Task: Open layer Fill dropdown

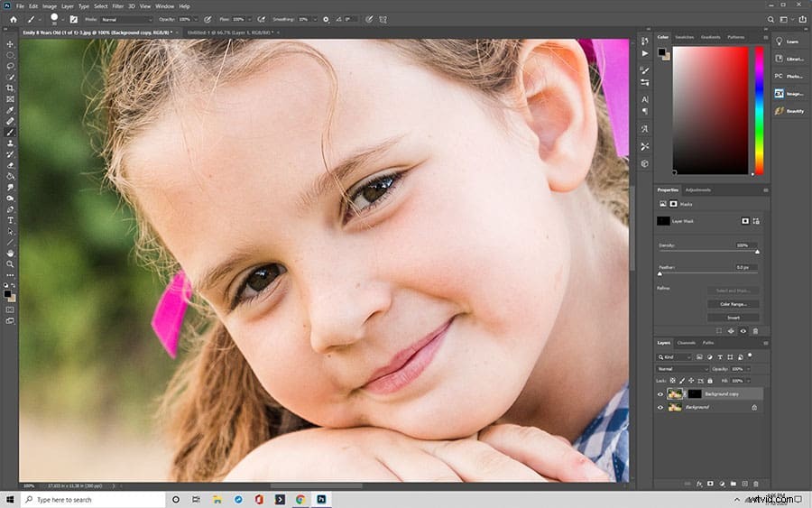Action: (748, 381)
